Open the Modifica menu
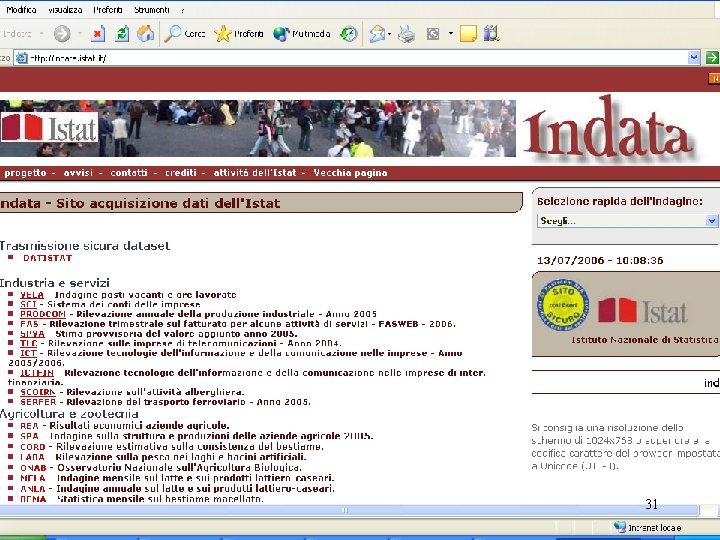720x540 pixels. tap(21, 10)
